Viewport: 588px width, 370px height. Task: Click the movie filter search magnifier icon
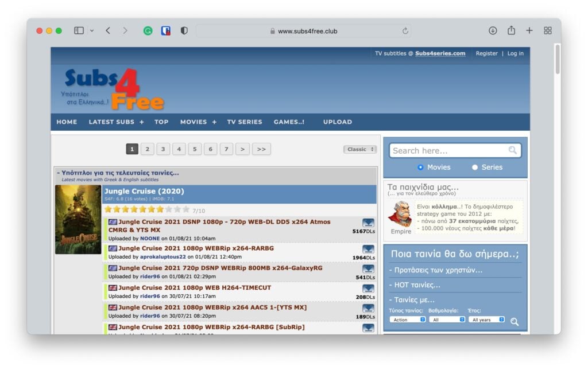(x=514, y=321)
